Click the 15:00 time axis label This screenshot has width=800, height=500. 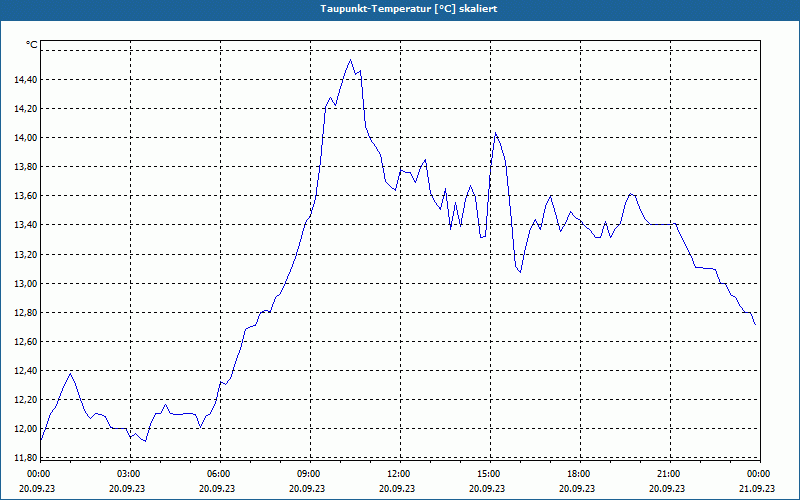pyautogui.click(x=489, y=474)
